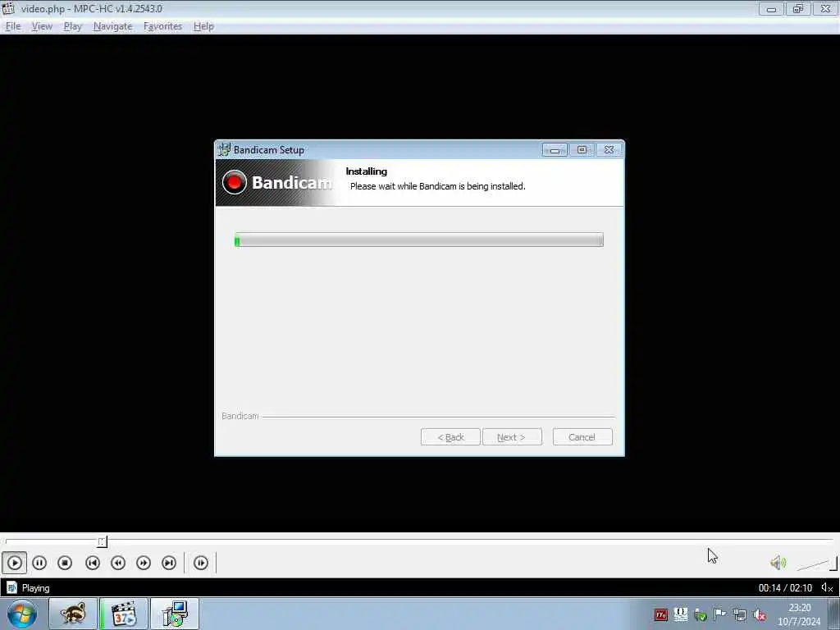Screen dimensions: 840x630
Task: Click the audio indicator icon in status bar
Action: (827, 588)
